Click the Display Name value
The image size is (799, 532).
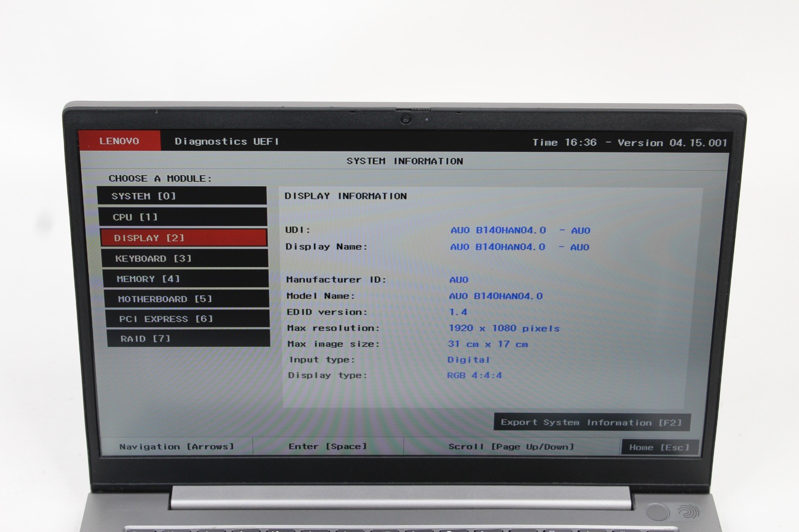click(x=520, y=247)
